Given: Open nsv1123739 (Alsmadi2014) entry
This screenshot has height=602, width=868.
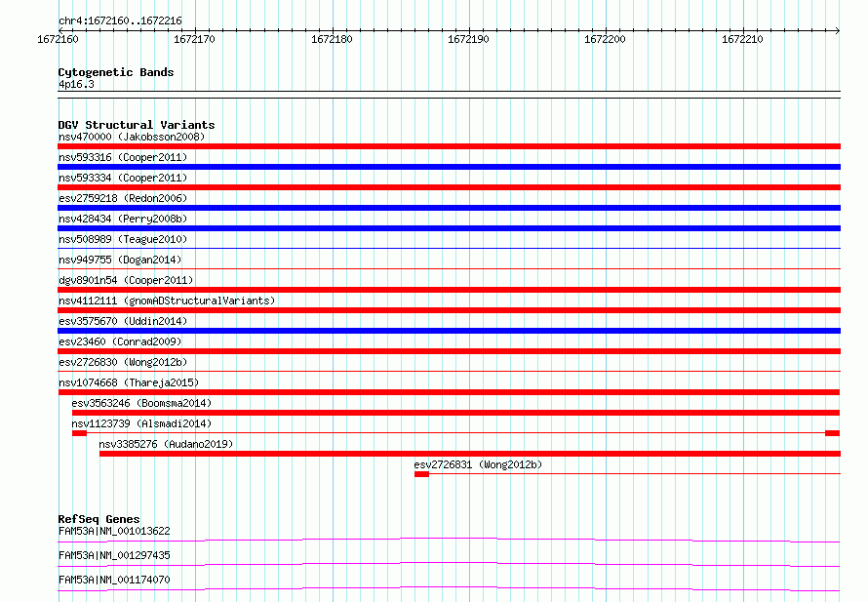Looking at the screenshot, I should (x=141, y=423).
